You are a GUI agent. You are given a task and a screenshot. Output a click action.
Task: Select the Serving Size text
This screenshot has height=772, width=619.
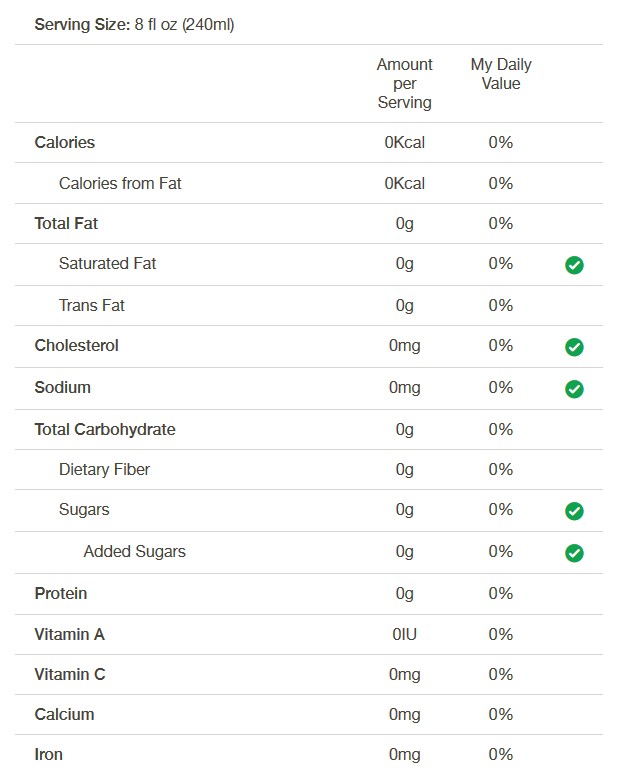point(134,25)
